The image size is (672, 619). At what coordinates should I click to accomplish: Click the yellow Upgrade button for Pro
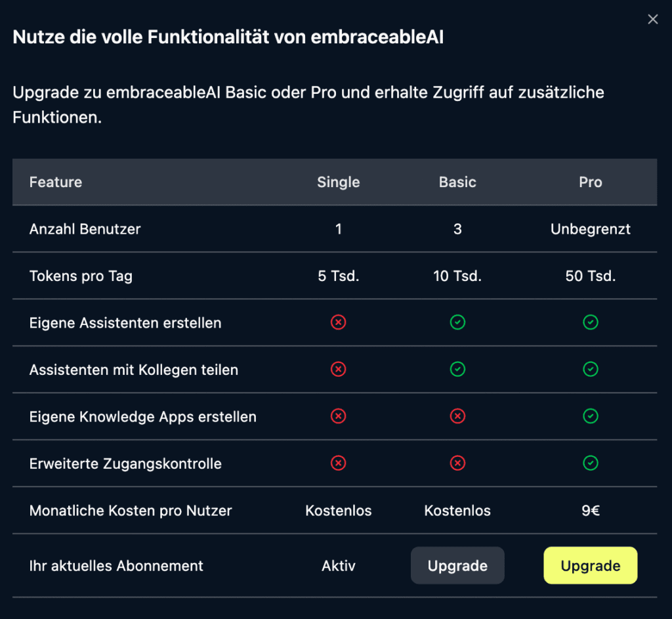[590, 566]
